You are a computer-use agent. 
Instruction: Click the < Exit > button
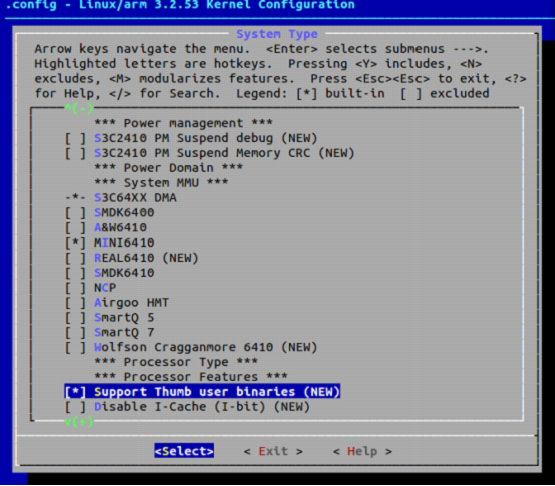tap(273, 451)
